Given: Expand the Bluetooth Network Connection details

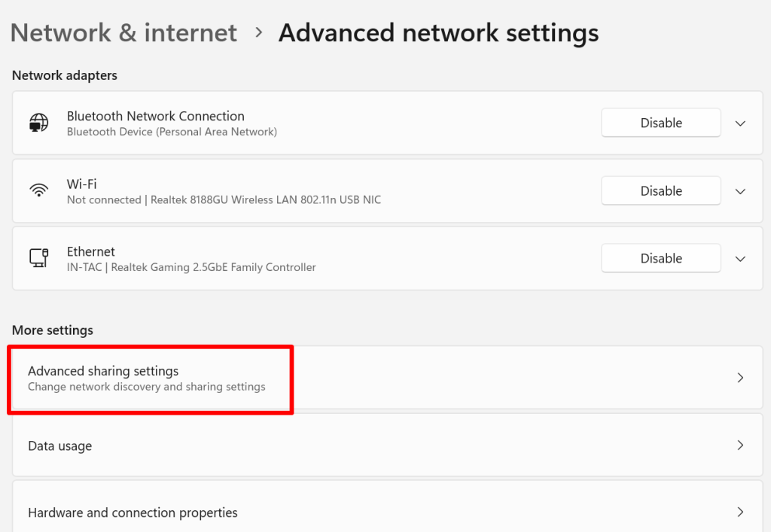Looking at the screenshot, I should click(x=741, y=123).
